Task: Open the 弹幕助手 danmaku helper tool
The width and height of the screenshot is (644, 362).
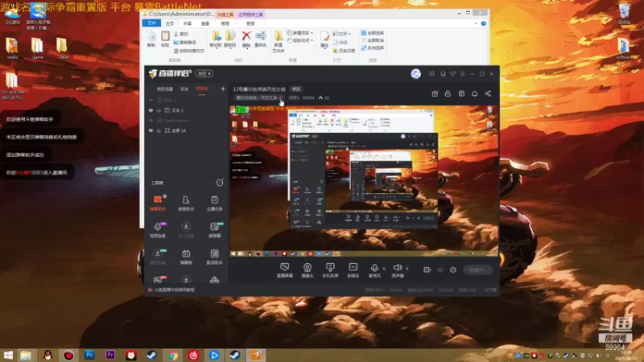Action: pos(158,204)
